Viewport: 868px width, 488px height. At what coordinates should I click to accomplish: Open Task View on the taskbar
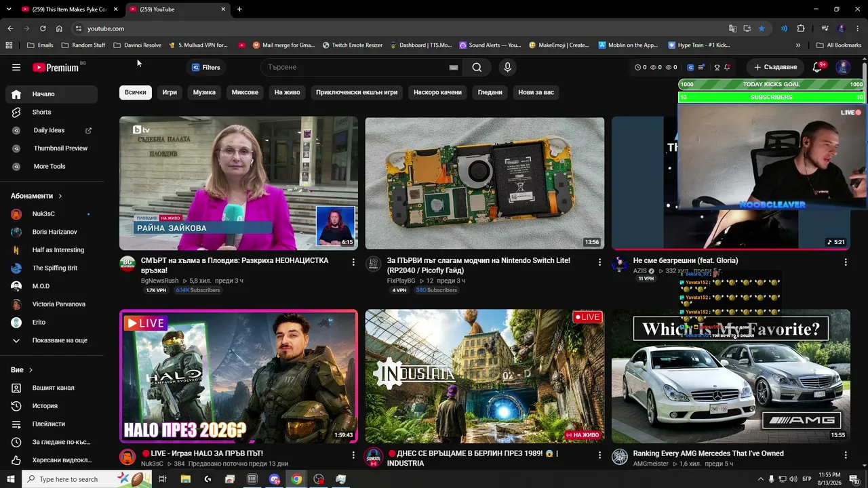point(163,479)
